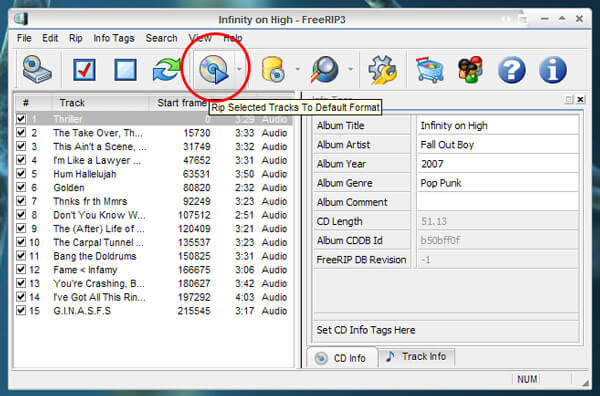Screen dimensions: 600x396
Task: Click the FreeRIP app icon in title bar
Action: point(21,18)
